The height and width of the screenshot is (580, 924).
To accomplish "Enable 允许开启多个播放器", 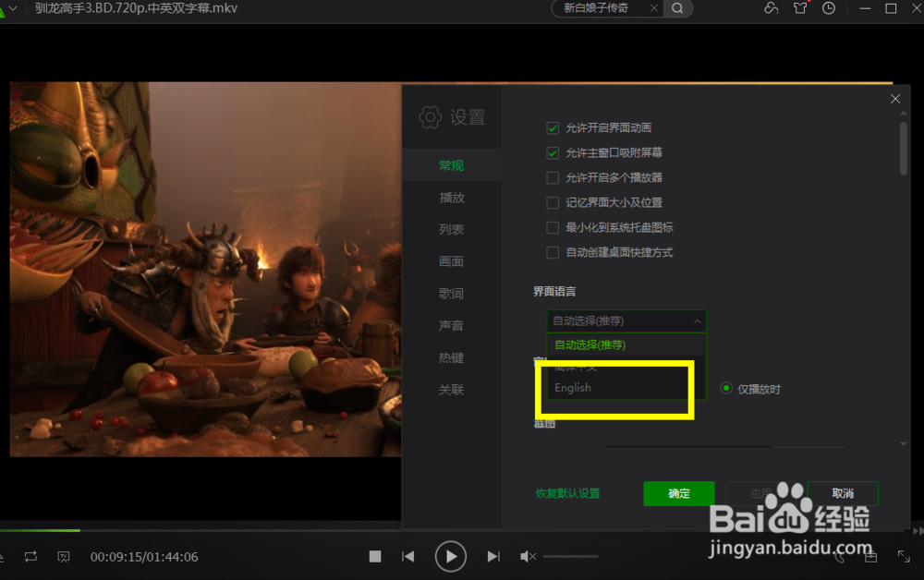I will (553, 177).
